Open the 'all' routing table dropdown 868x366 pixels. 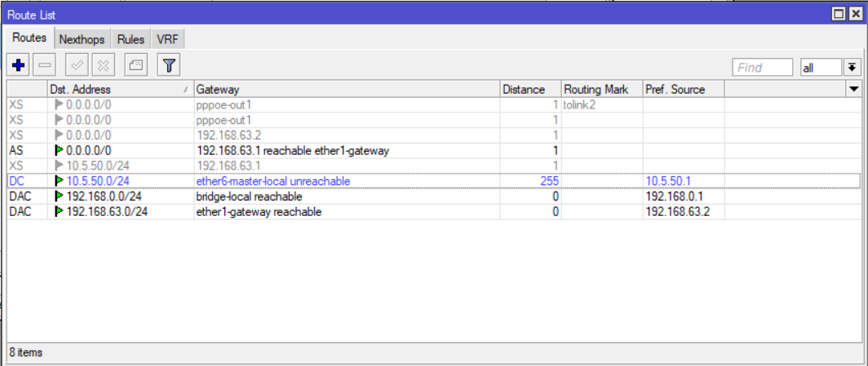(821, 68)
